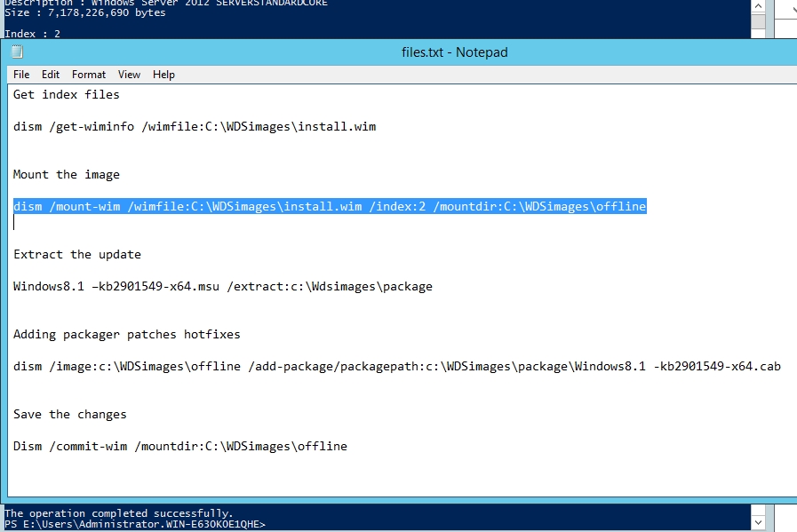Open the View menu
Viewport: 797px width, 532px height.
pyautogui.click(x=130, y=75)
